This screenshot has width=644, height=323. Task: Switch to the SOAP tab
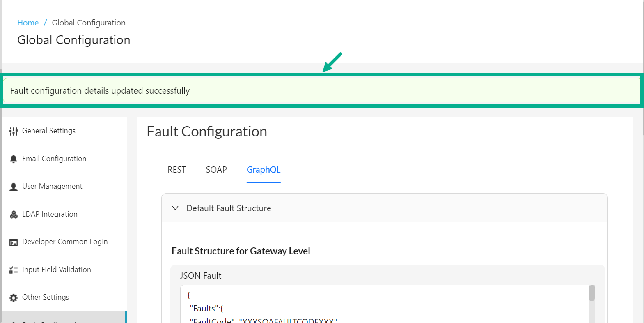pyautogui.click(x=216, y=169)
